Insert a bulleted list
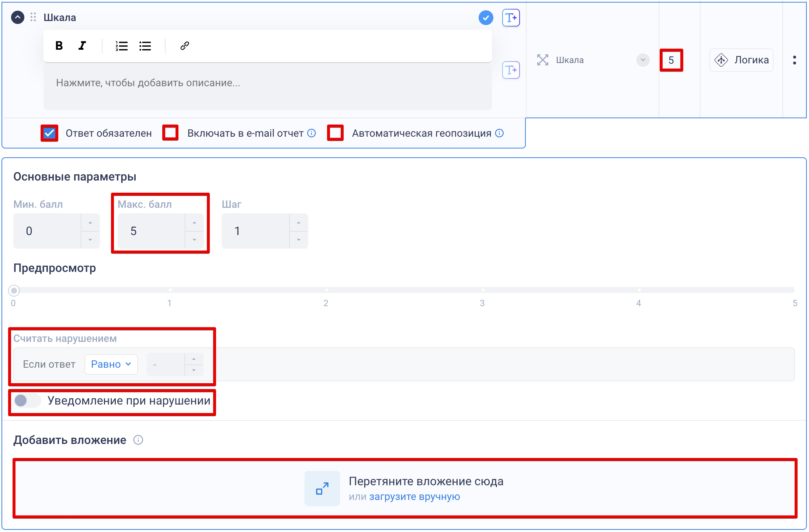 click(x=145, y=46)
